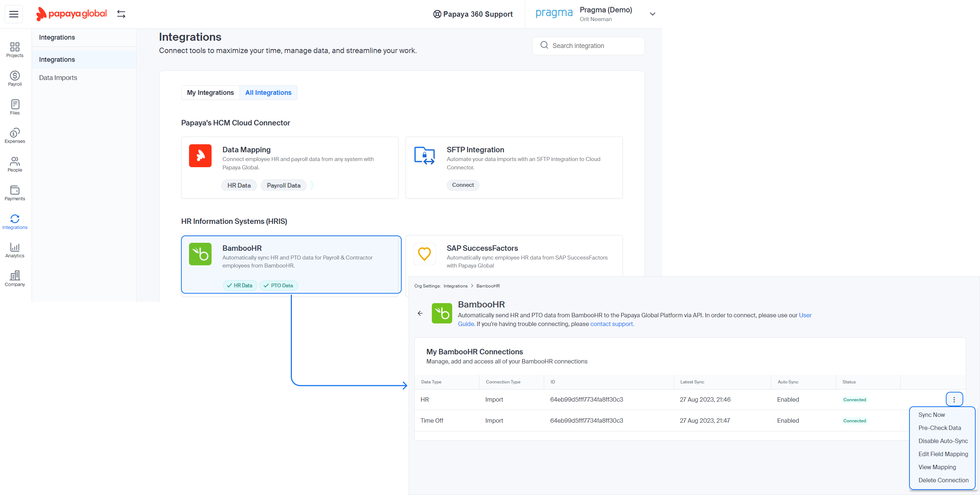Open Expenses in the sidebar

[15, 136]
